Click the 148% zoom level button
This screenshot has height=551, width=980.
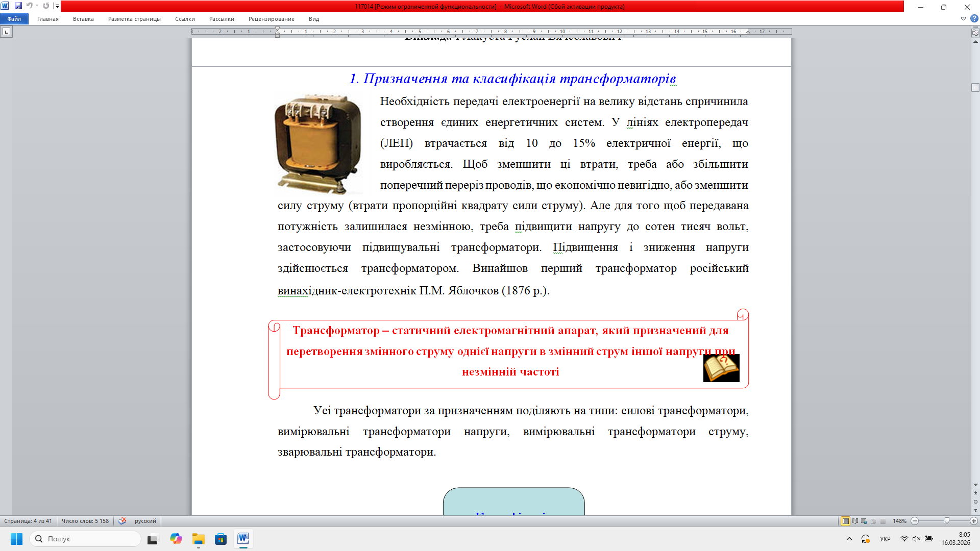[x=899, y=521]
